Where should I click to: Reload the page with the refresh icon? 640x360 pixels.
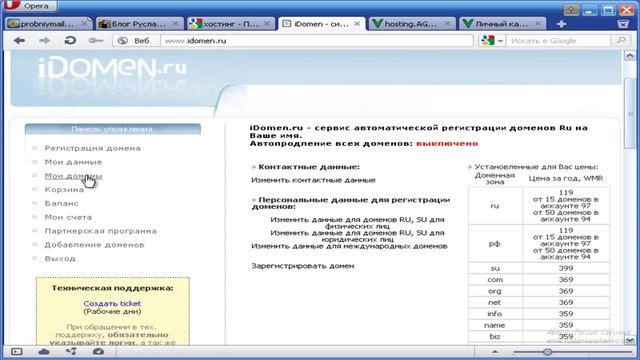tap(70, 40)
